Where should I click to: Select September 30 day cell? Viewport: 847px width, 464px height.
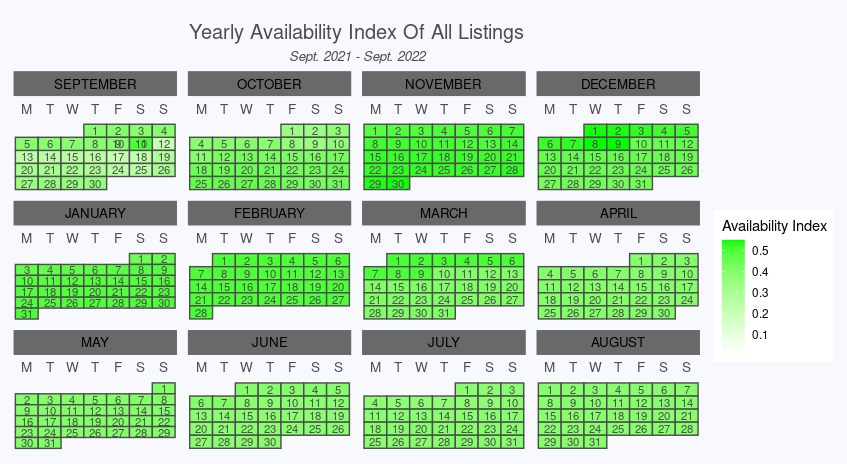click(95, 184)
